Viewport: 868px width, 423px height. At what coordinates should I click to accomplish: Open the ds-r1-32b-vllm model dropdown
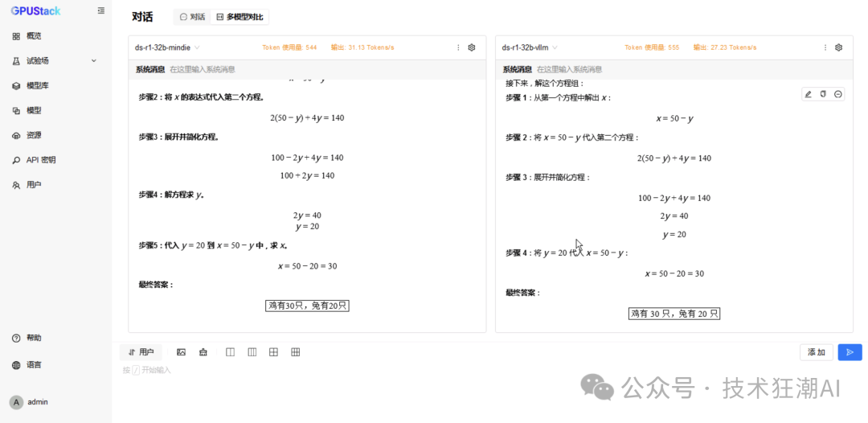529,47
